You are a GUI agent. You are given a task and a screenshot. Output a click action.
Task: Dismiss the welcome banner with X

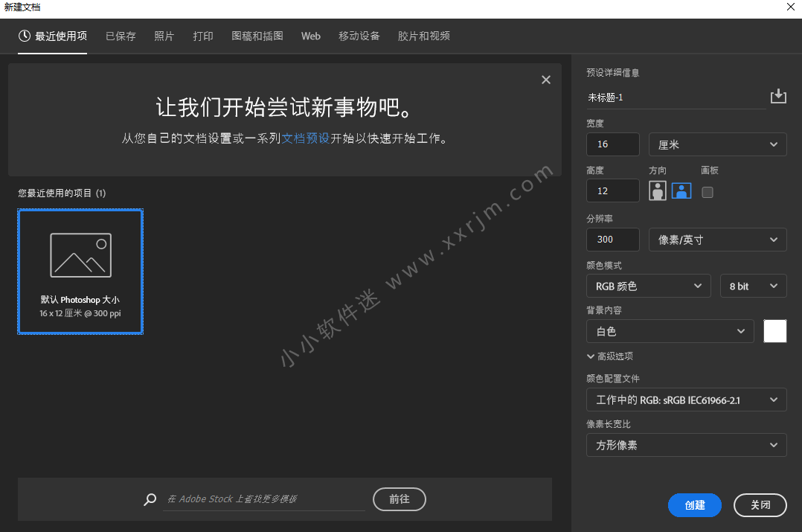click(x=546, y=80)
